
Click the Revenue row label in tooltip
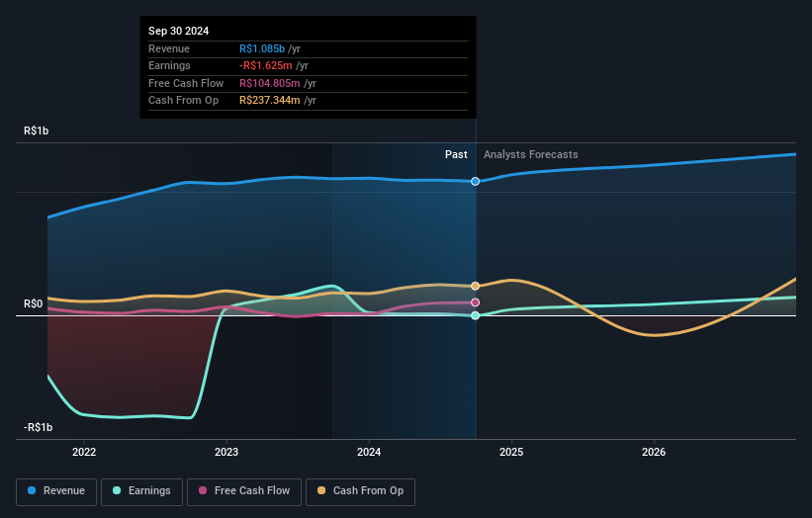click(169, 48)
